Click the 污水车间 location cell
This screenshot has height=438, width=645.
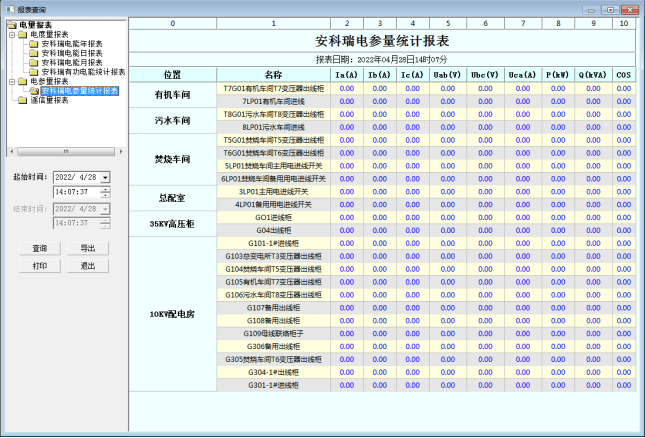coord(173,121)
